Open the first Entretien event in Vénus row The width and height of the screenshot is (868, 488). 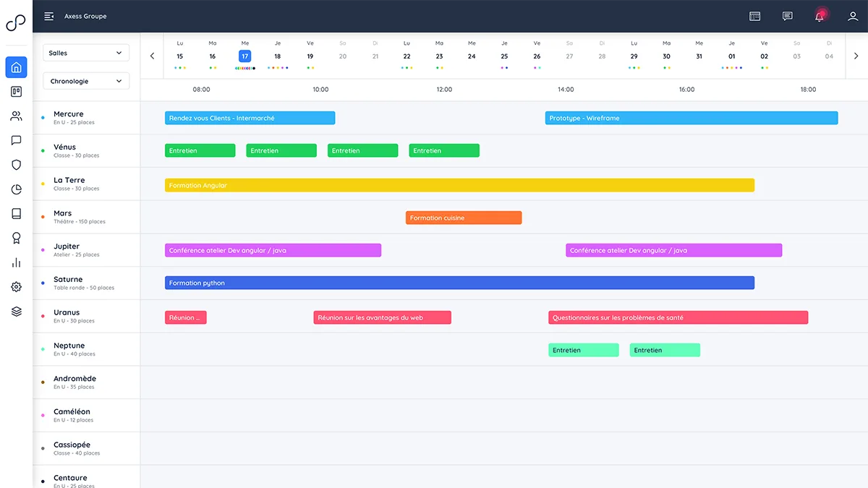coord(200,150)
